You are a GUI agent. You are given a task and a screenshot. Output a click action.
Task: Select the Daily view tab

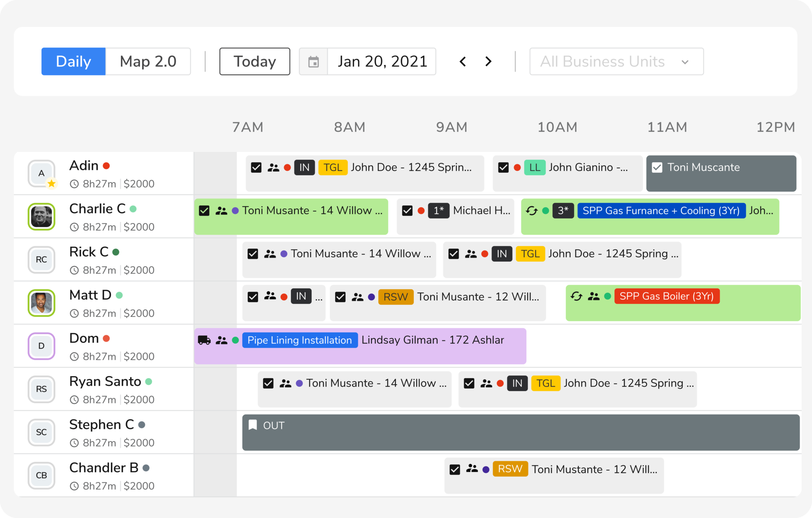point(73,61)
